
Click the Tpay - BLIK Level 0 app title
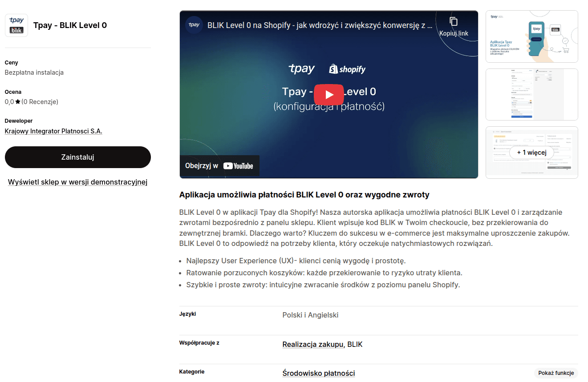point(70,25)
